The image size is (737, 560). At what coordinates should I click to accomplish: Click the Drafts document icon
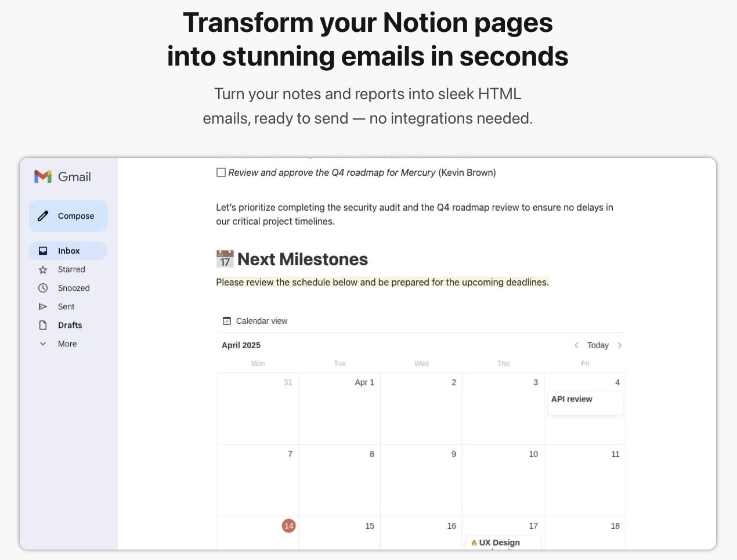point(43,325)
